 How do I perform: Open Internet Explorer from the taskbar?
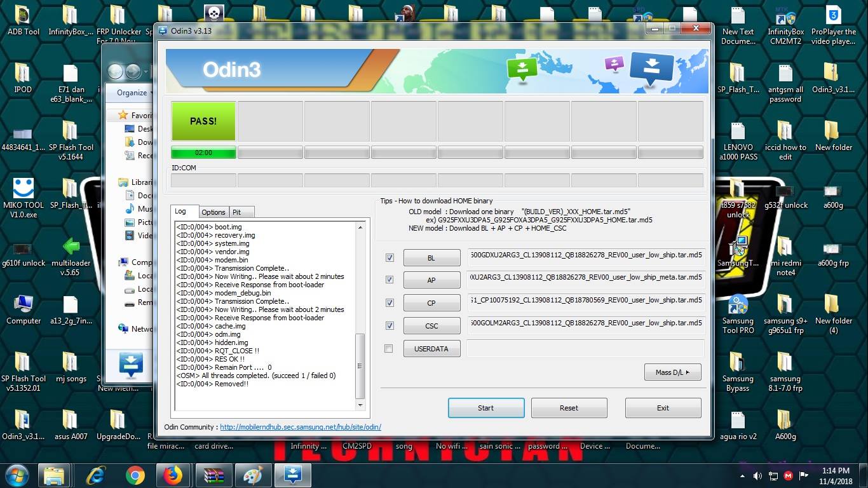[96, 475]
